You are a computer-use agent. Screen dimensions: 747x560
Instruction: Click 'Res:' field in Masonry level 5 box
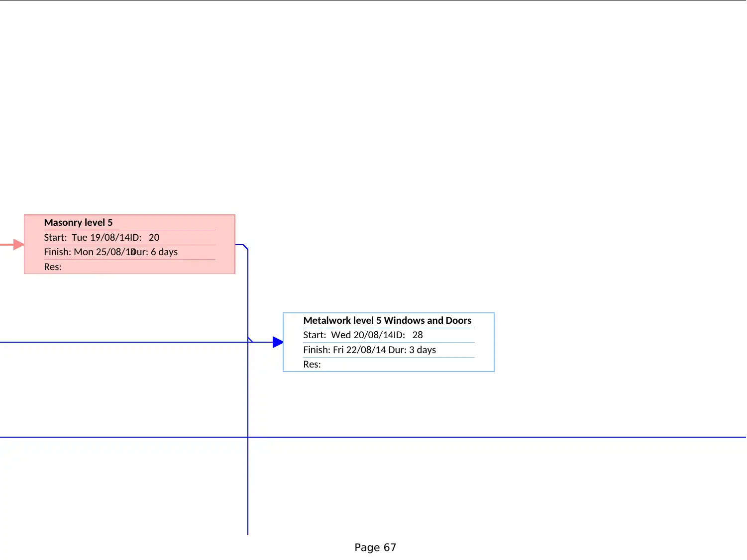53,267
